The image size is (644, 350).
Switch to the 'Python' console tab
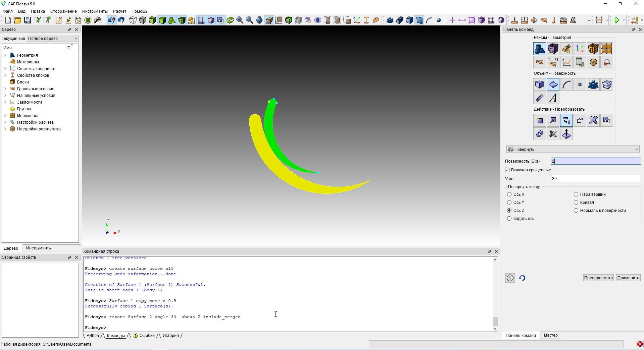(93, 336)
